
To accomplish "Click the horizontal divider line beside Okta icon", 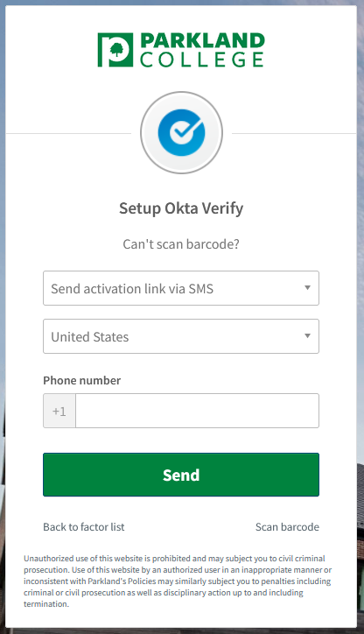I will (x=68, y=133).
